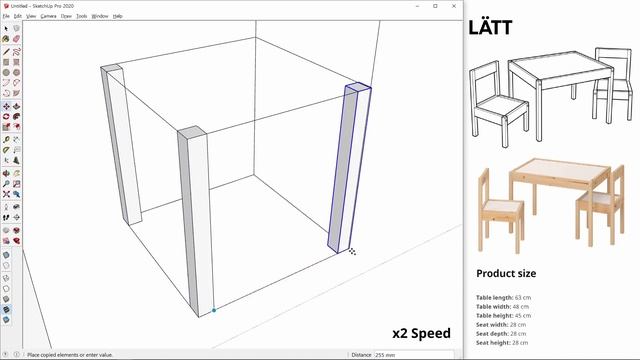Image resolution: width=640 pixels, height=360 pixels.
Task: Open the View menu
Action: (31, 16)
